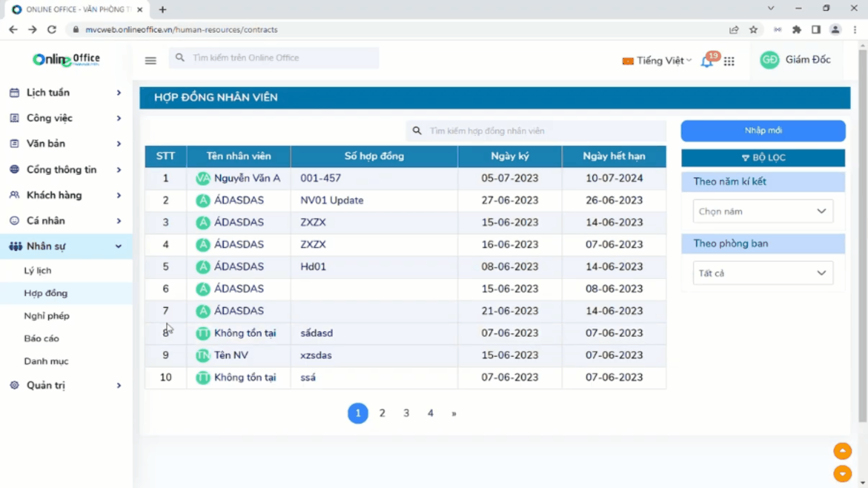The width and height of the screenshot is (868, 488).
Task: Collapse the Nhân sự menu section
Action: [x=66, y=246]
